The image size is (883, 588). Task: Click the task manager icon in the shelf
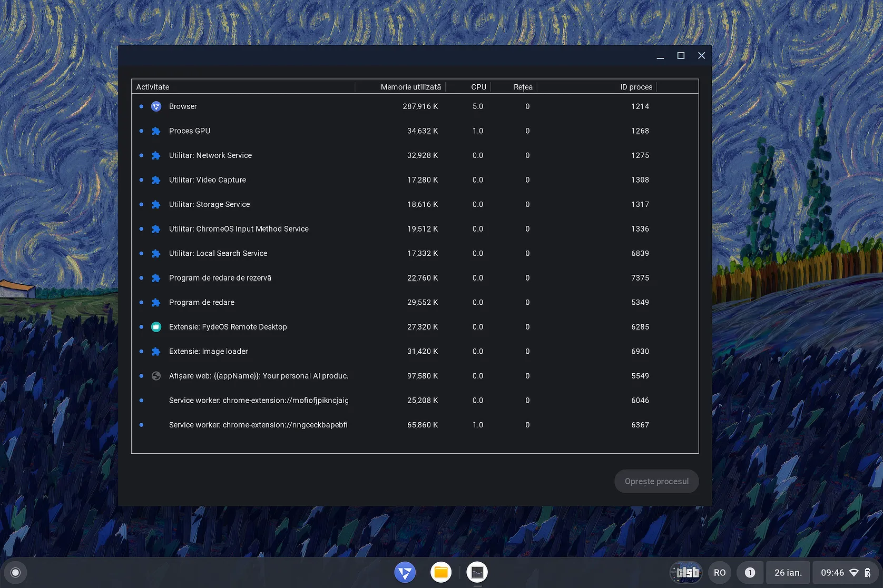point(477,572)
